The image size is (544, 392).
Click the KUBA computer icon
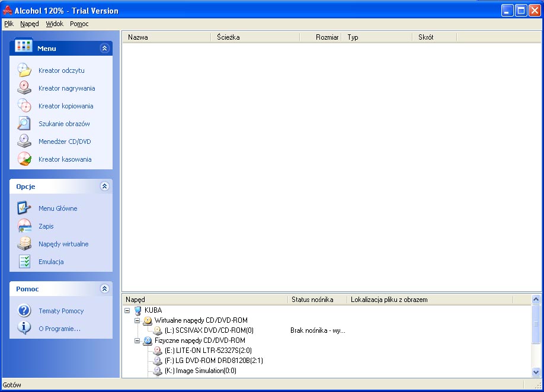(x=137, y=310)
